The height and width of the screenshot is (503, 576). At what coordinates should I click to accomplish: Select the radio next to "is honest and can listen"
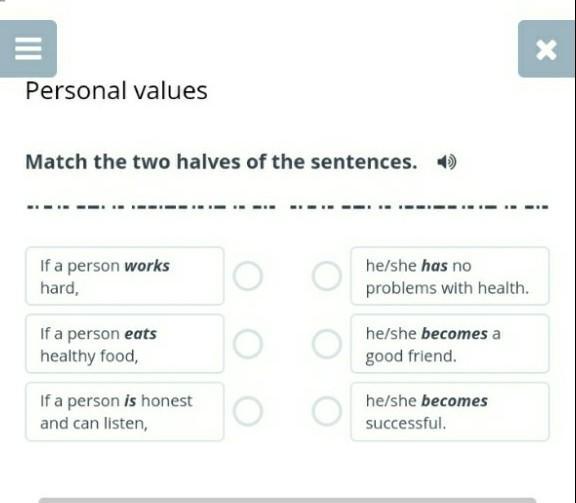[x=248, y=411]
